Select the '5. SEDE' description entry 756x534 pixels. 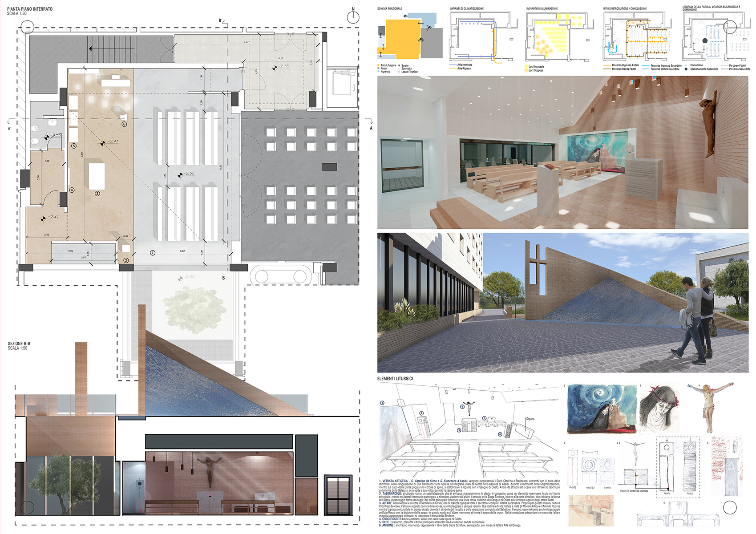[x=432, y=522]
